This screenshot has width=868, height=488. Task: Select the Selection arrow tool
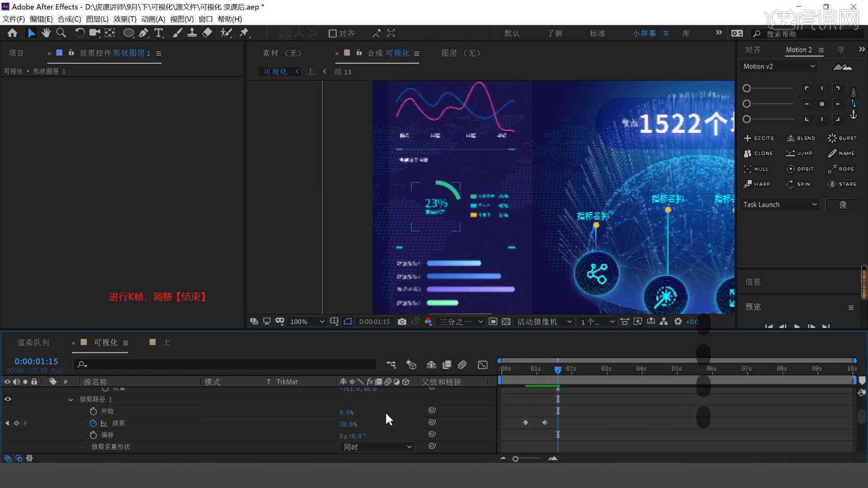tap(31, 33)
